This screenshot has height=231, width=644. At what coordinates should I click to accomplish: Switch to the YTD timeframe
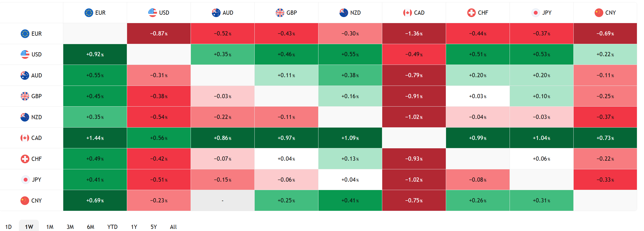coord(112,227)
